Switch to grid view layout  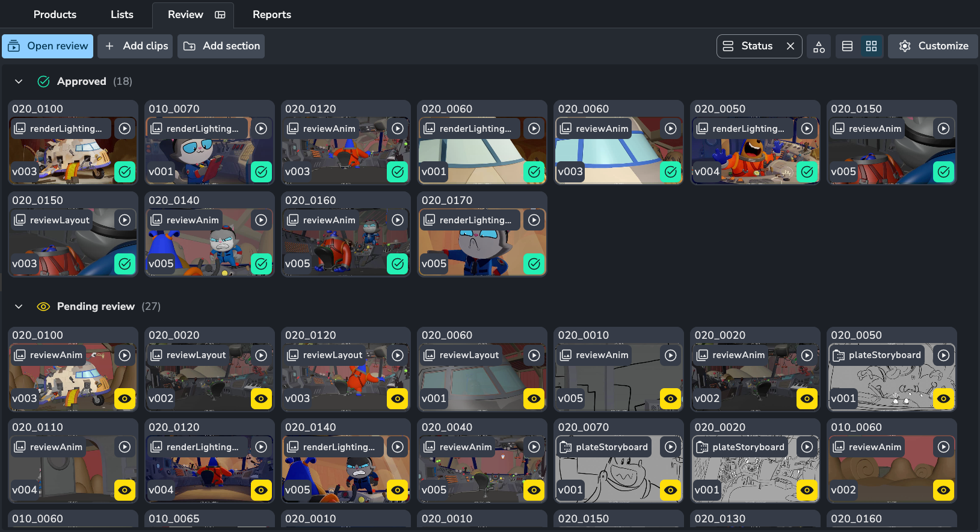pos(871,46)
